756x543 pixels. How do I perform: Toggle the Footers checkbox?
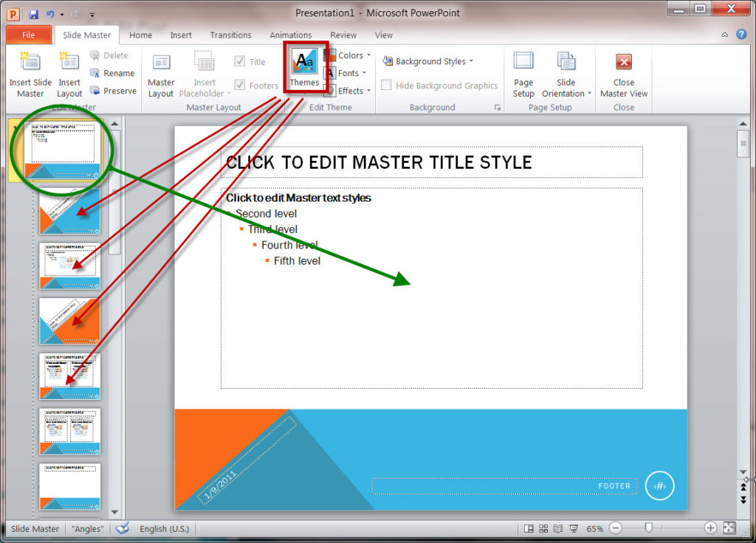[239, 85]
